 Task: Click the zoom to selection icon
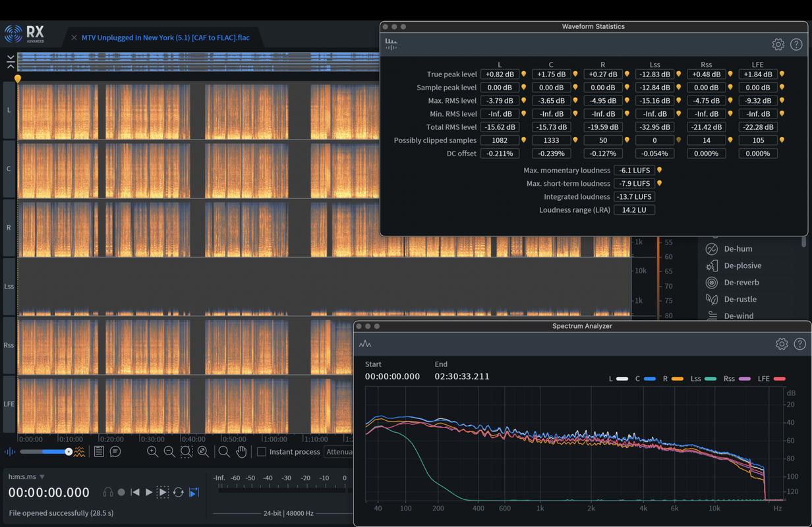point(187,451)
